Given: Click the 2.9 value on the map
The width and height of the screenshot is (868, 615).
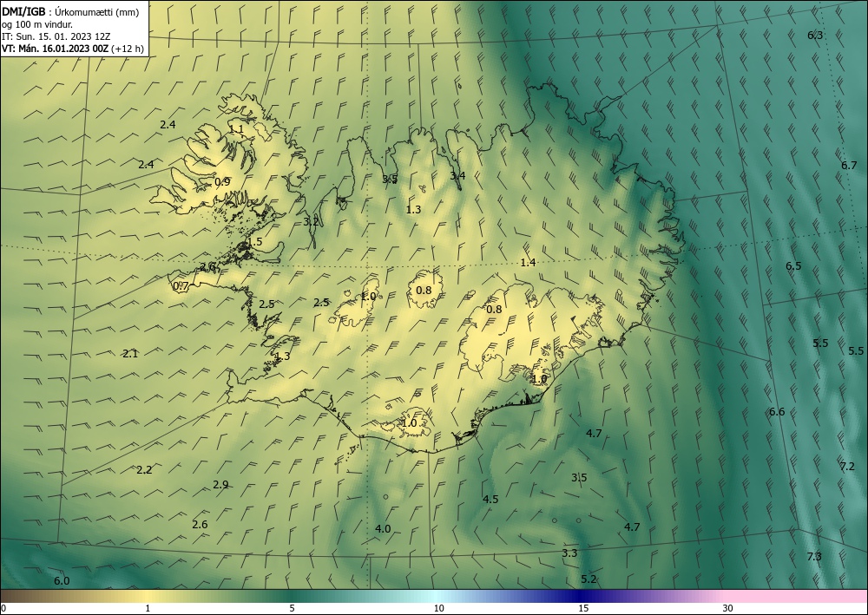Looking at the screenshot, I should (x=220, y=485).
